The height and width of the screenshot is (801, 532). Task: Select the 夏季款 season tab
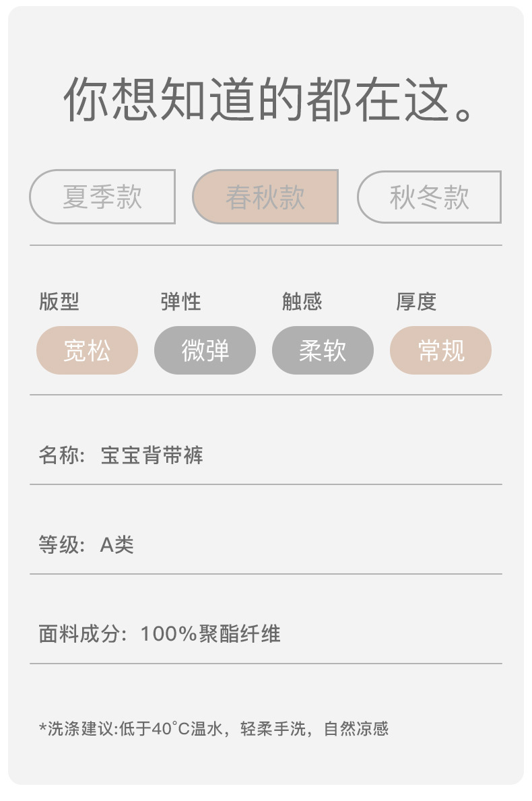pos(102,197)
